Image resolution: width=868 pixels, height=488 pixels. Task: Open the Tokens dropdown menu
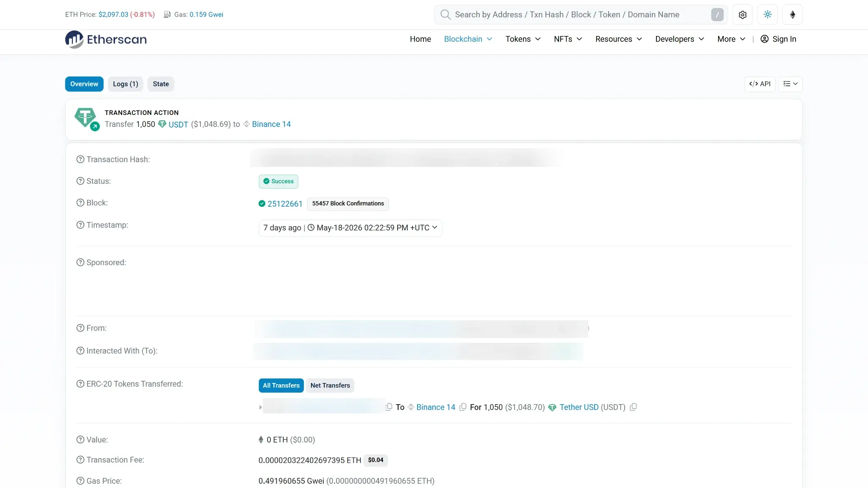click(x=523, y=39)
